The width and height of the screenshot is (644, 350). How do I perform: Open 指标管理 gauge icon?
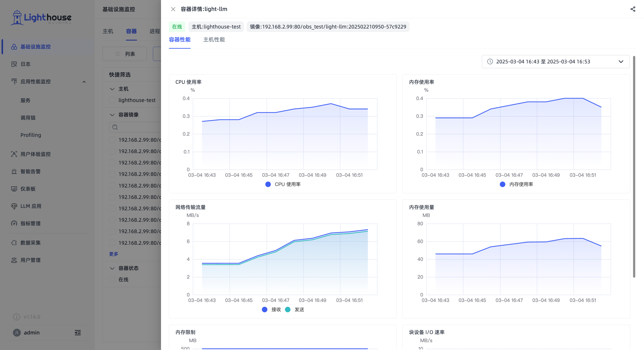pos(14,223)
